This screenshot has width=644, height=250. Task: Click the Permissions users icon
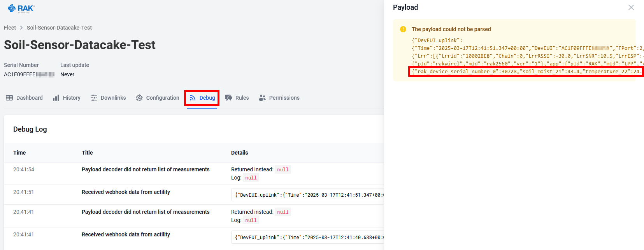click(262, 98)
